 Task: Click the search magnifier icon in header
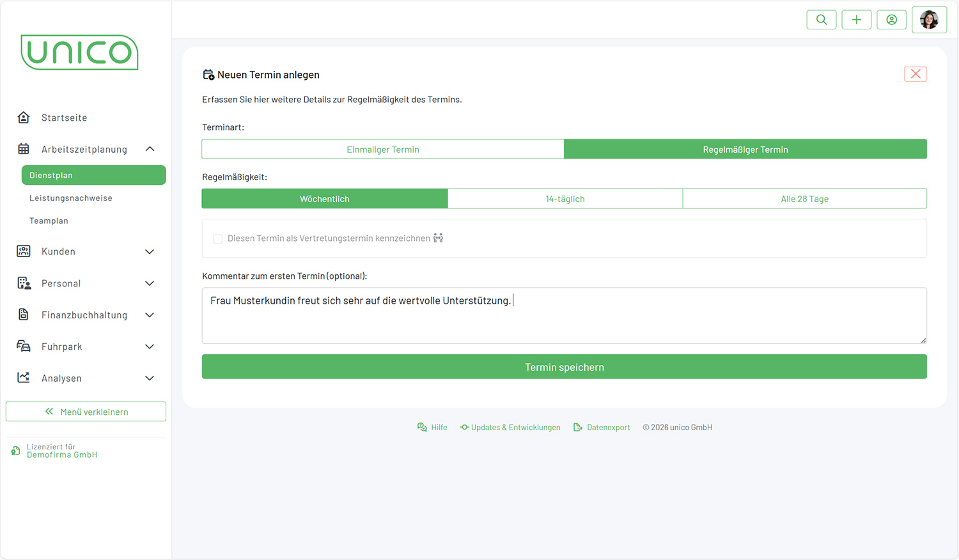(x=822, y=20)
